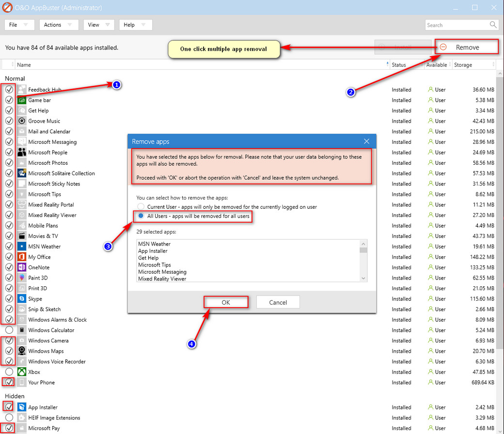Uncheck the Feedback Hub checkbox
This screenshot has height=434, width=504.
pyautogui.click(x=9, y=89)
